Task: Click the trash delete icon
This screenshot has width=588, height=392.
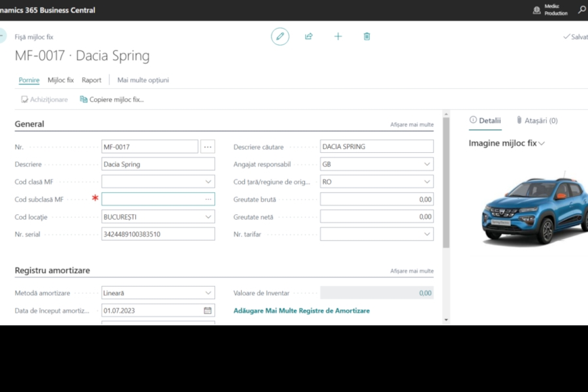Action: pos(367,37)
